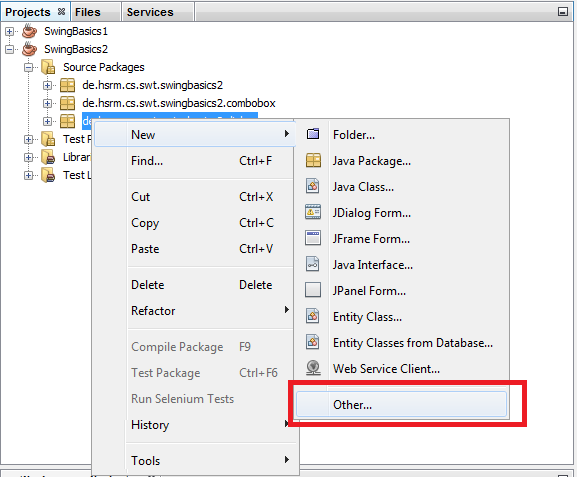Expand the SwingBasics1 project node
Image resolution: width=577 pixels, height=477 pixels.
point(10,32)
